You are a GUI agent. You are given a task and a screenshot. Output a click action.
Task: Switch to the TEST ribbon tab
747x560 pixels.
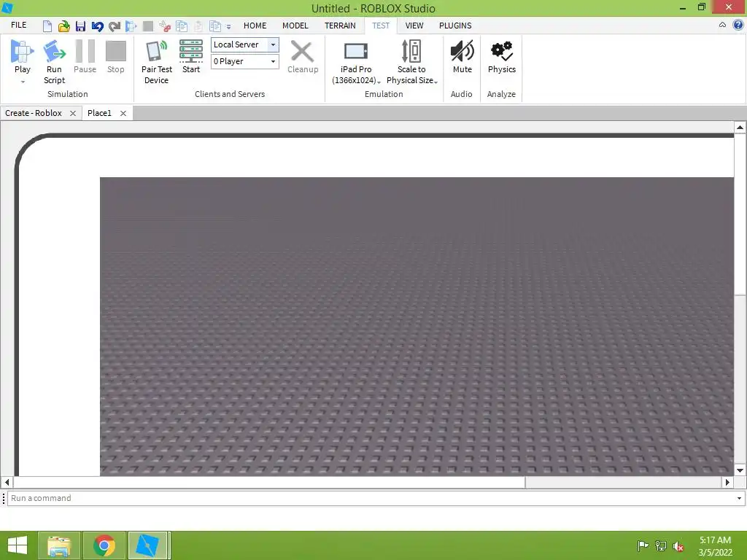(381, 26)
